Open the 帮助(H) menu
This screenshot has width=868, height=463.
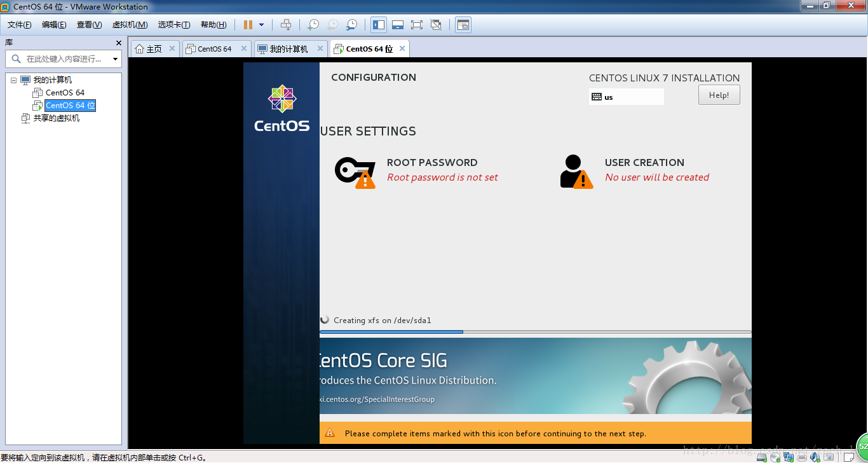214,25
